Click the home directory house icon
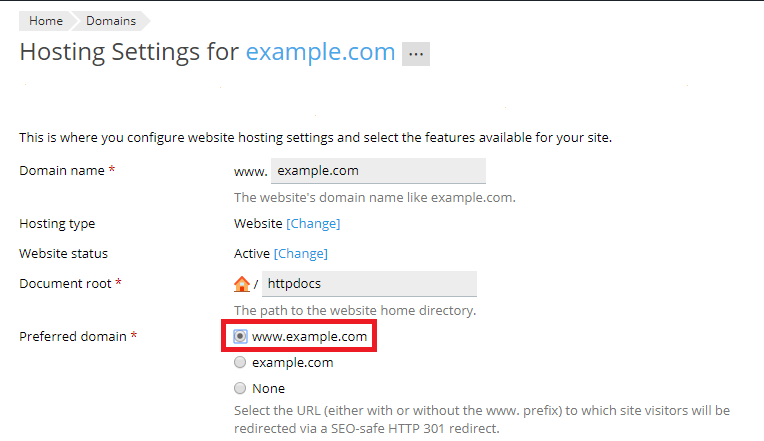 (x=242, y=284)
